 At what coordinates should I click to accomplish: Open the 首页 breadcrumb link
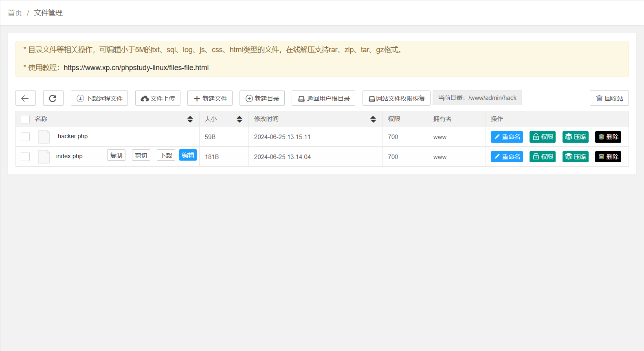pos(15,13)
